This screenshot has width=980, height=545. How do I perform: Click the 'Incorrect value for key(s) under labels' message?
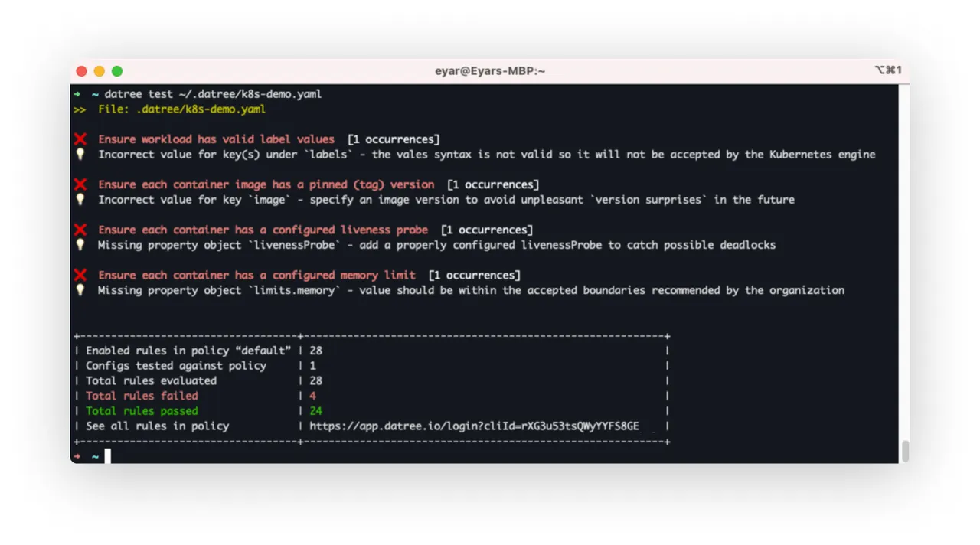(x=486, y=155)
